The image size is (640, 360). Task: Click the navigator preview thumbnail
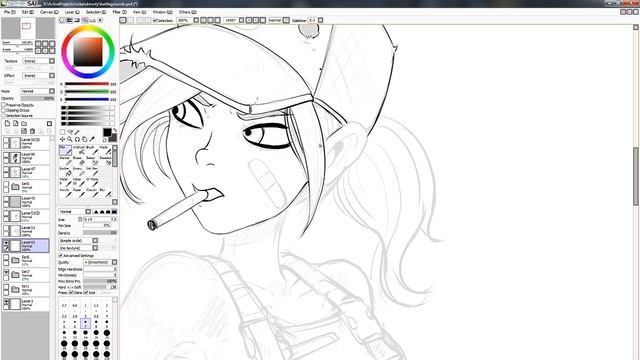tap(28, 28)
